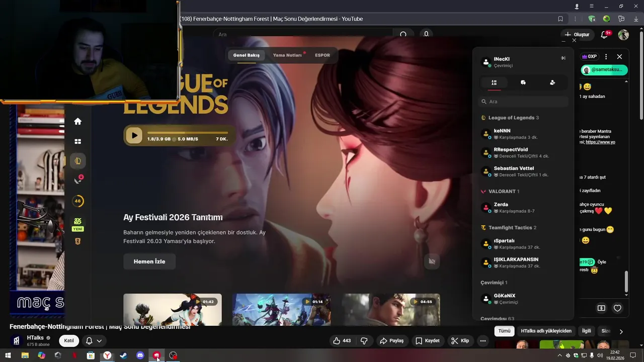Open INecKI profile status
Image resolution: width=644 pixels, height=362 pixels.
(503, 62)
